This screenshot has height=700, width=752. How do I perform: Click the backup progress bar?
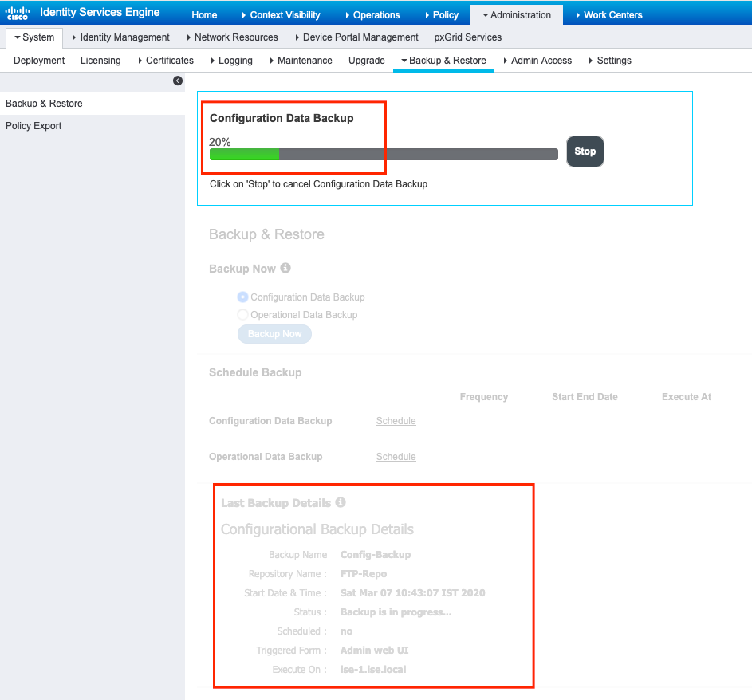[x=384, y=154]
